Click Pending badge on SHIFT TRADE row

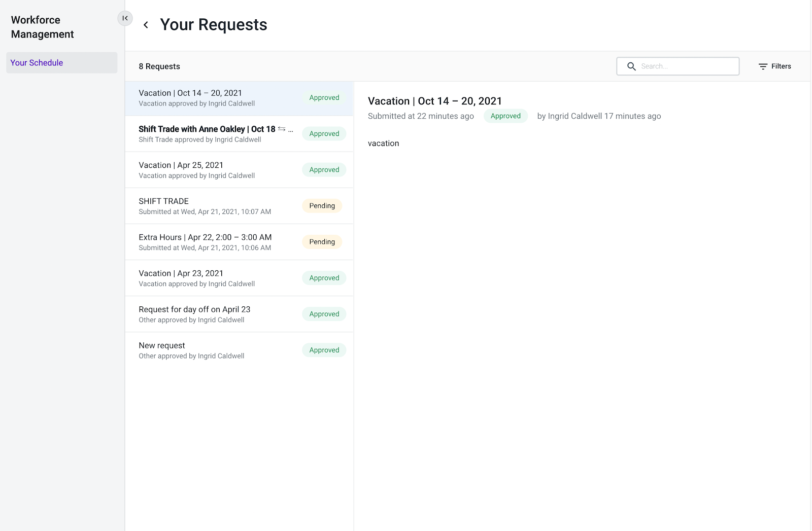pyautogui.click(x=322, y=206)
